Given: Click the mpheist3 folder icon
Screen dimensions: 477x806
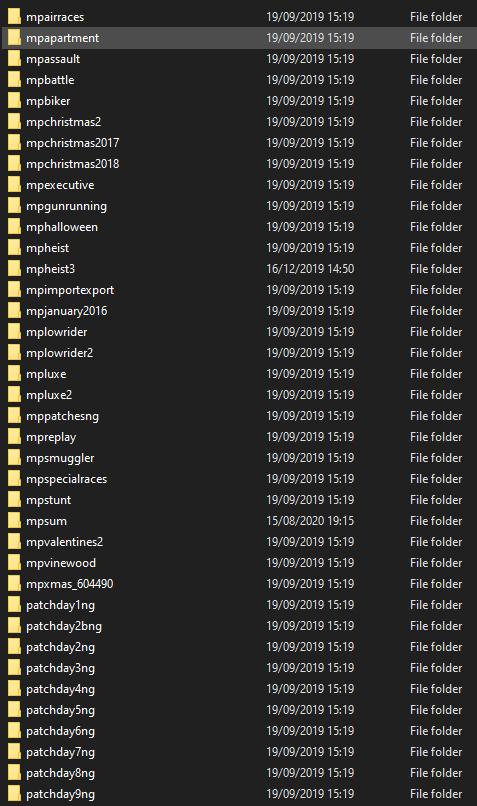Looking at the screenshot, I should pos(14,268).
